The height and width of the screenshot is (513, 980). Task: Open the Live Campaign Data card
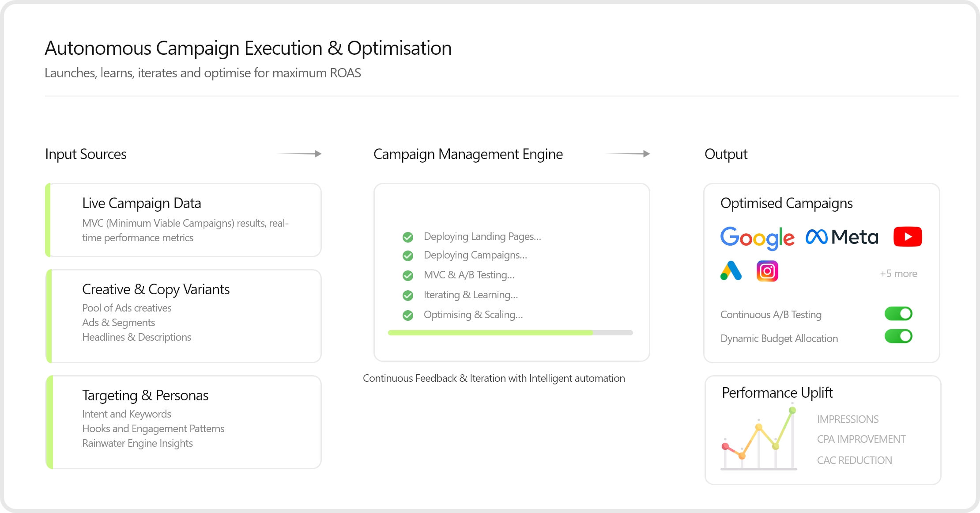pos(183,220)
